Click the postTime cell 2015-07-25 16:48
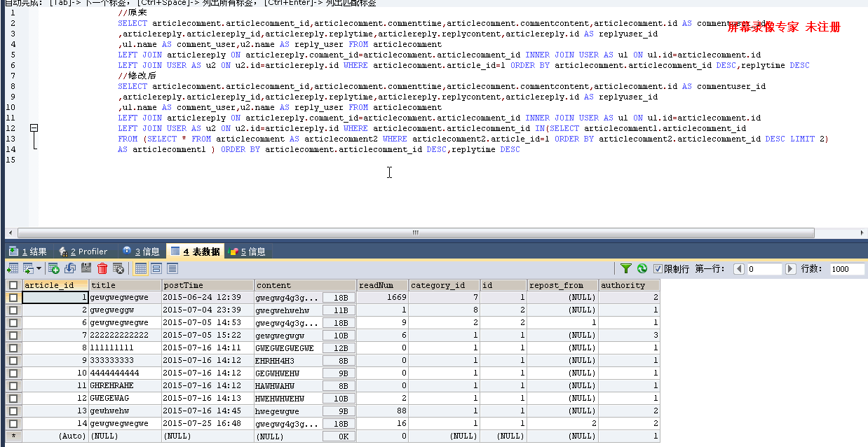 click(208, 424)
